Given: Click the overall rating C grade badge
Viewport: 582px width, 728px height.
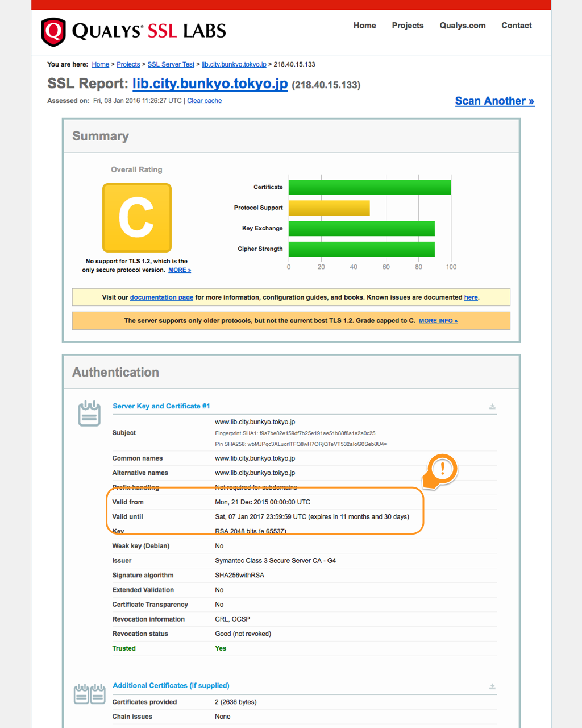Looking at the screenshot, I should pos(137,217).
